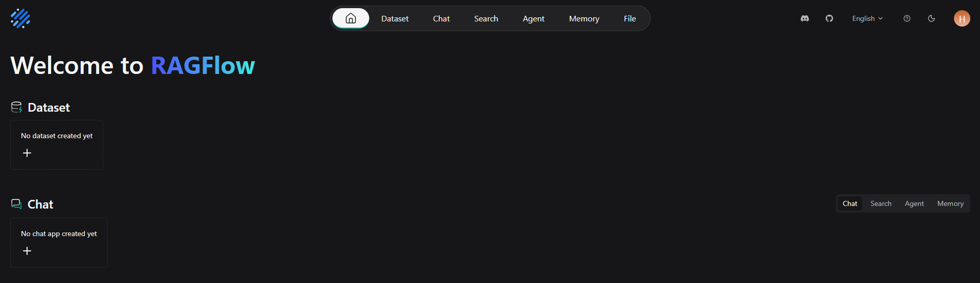Switch to the Search segment on the right

pyautogui.click(x=881, y=203)
